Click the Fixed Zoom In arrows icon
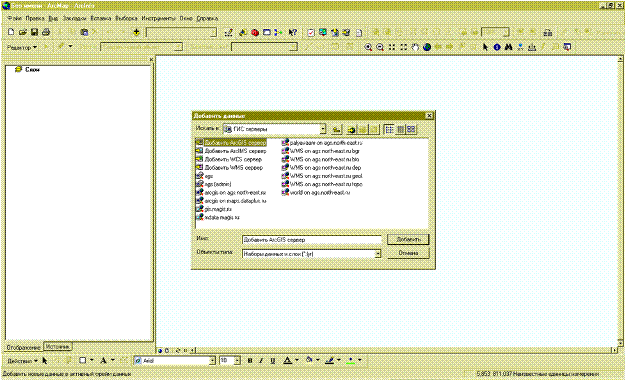 pos(392,47)
